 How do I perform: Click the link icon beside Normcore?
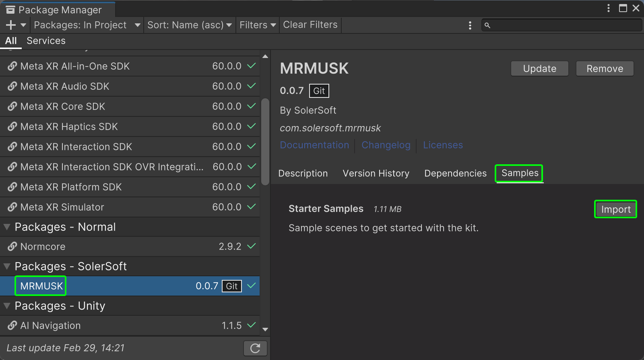click(12, 246)
